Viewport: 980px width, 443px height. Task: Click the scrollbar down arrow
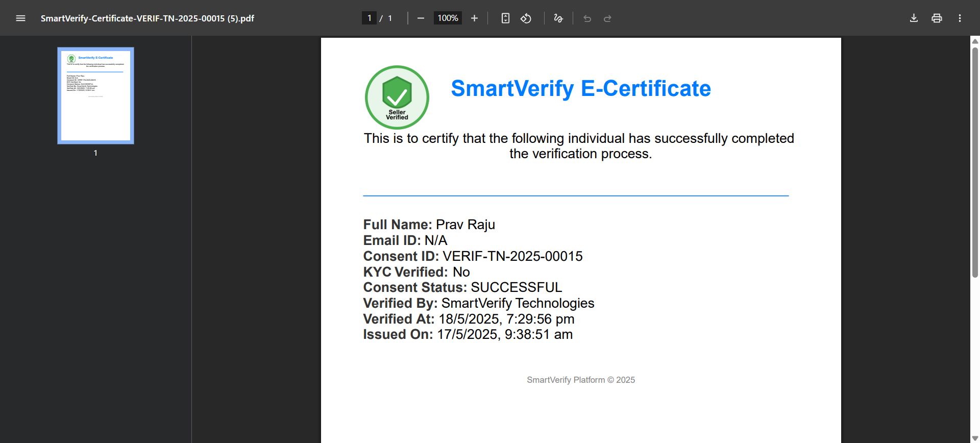click(975, 438)
